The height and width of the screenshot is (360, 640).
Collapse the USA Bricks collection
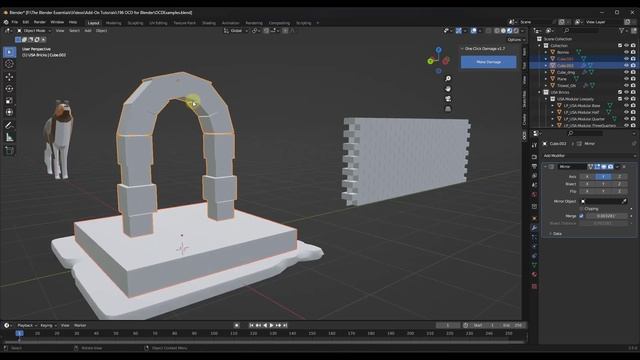540,92
